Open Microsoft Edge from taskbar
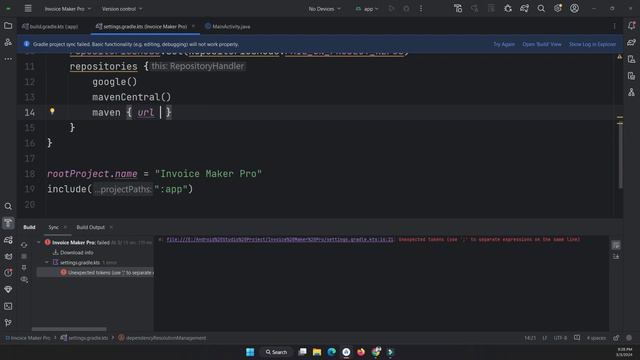Image resolution: width=640 pixels, height=360 pixels. 331,352
